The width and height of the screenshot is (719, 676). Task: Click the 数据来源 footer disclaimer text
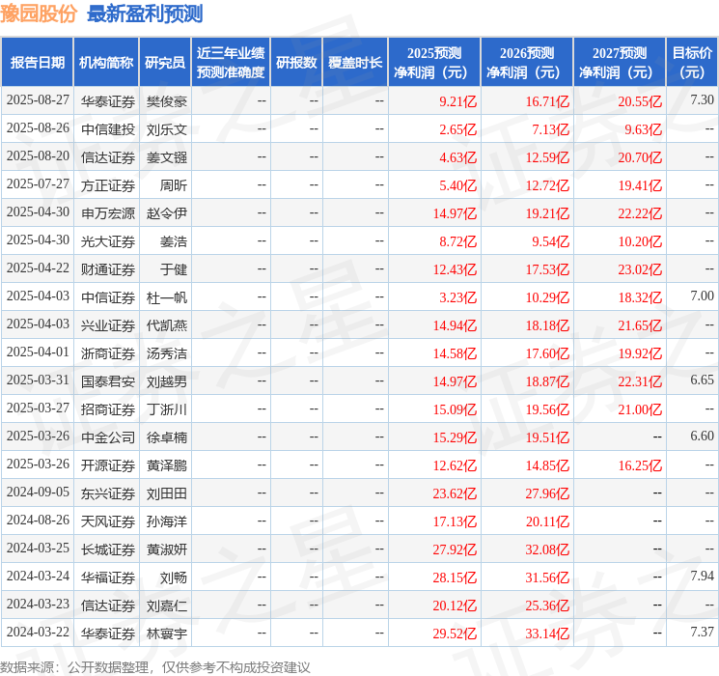[155, 666]
